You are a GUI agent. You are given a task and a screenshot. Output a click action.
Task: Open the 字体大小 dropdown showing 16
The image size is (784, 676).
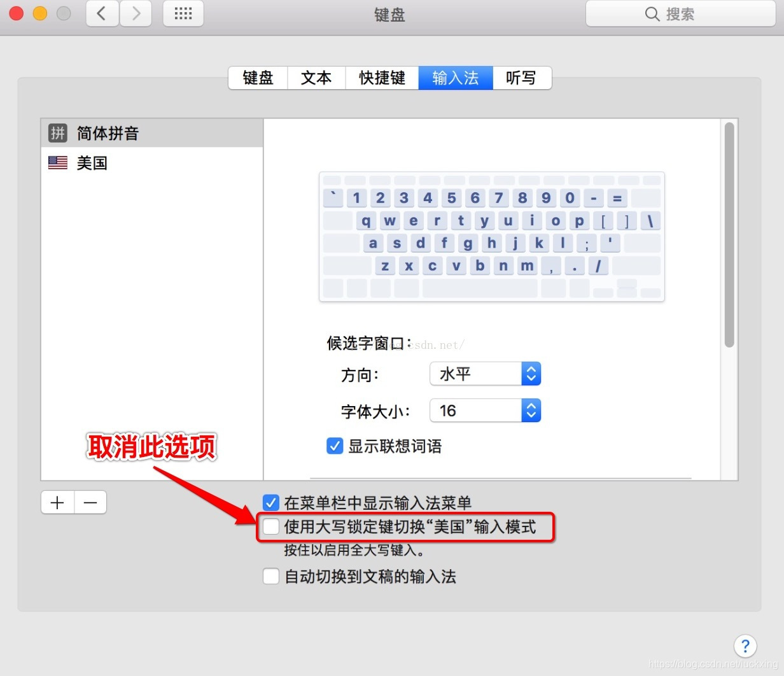pos(486,411)
